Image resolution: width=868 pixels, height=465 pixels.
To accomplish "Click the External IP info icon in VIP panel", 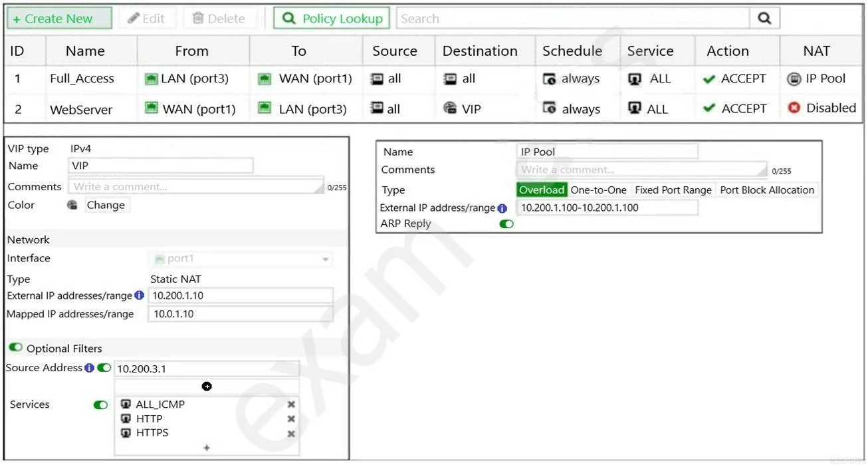I will tap(139, 295).
